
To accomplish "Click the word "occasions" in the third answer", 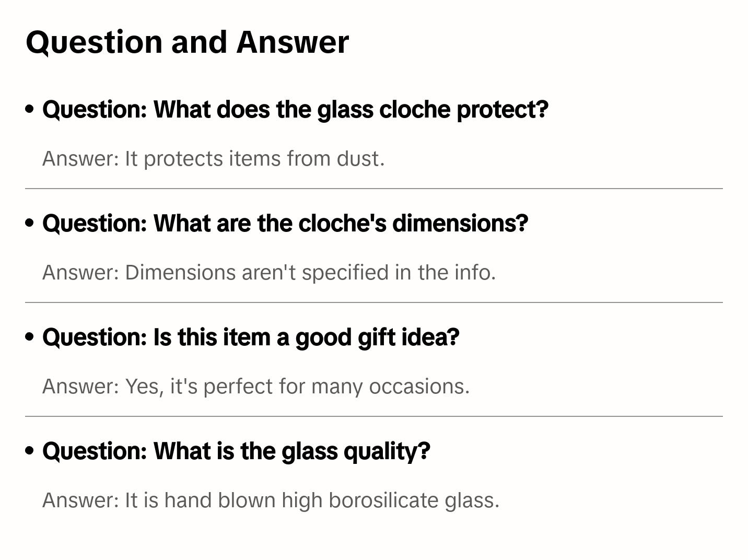I will [x=419, y=387].
